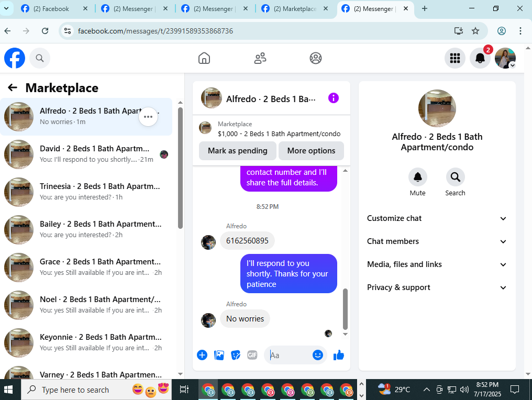Open the Keyonnie conversation
The width and height of the screenshot is (532, 400).
(86, 342)
